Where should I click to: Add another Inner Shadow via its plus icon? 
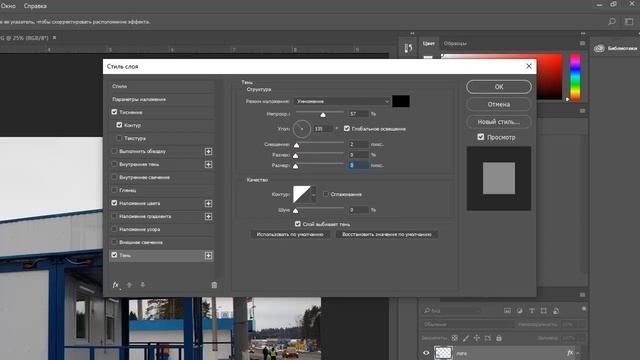click(x=208, y=164)
